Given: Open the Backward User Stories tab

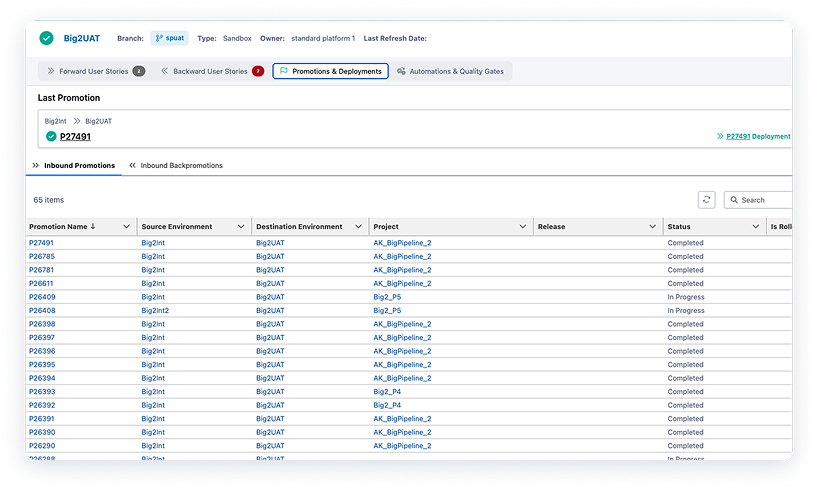Looking at the screenshot, I should [x=212, y=71].
